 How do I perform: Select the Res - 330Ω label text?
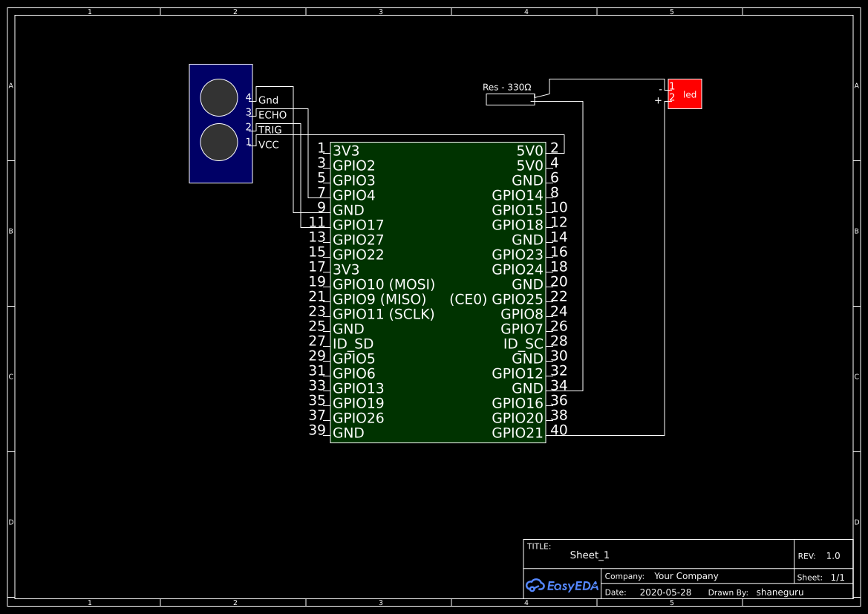(507, 87)
